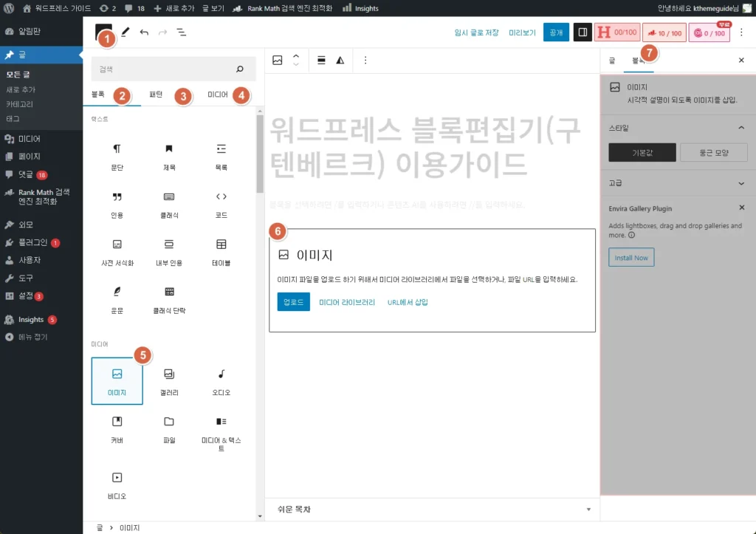Click the Undo arrow
This screenshot has height=534, width=756.
144,32
